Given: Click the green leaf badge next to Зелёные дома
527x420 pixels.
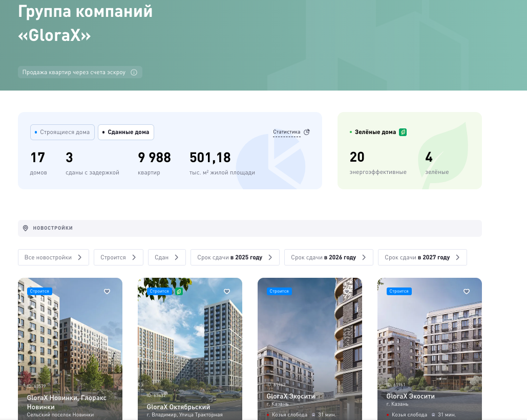Looking at the screenshot, I should [x=403, y=132].
